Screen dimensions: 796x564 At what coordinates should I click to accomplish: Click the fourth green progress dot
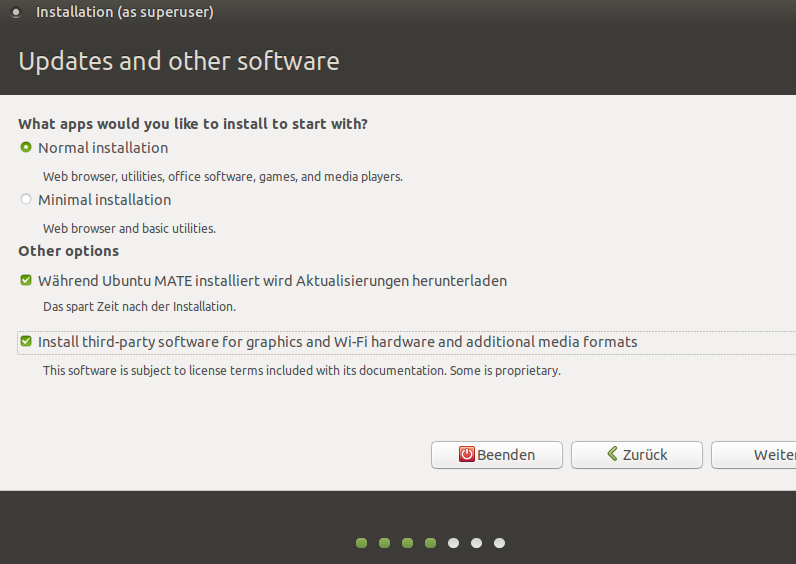(430, 543)
